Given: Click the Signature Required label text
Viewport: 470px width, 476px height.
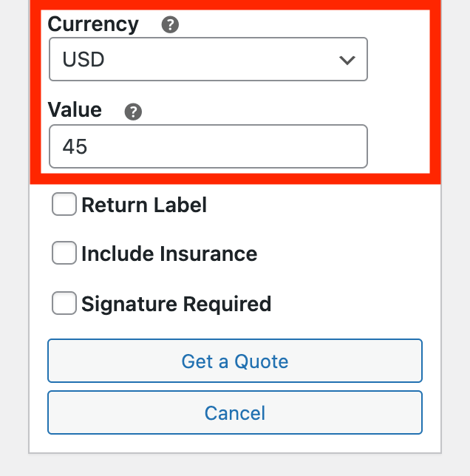Looking at the screenshot, I should pos(176,304).
